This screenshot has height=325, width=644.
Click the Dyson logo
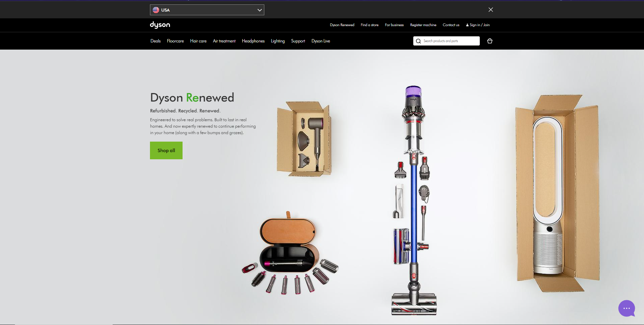point(160,25)
